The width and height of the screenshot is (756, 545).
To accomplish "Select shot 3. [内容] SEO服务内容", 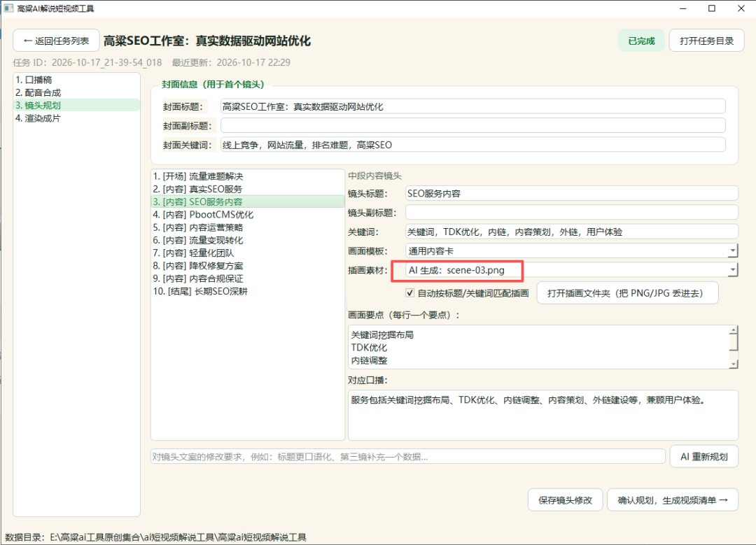I will point(248,201).
